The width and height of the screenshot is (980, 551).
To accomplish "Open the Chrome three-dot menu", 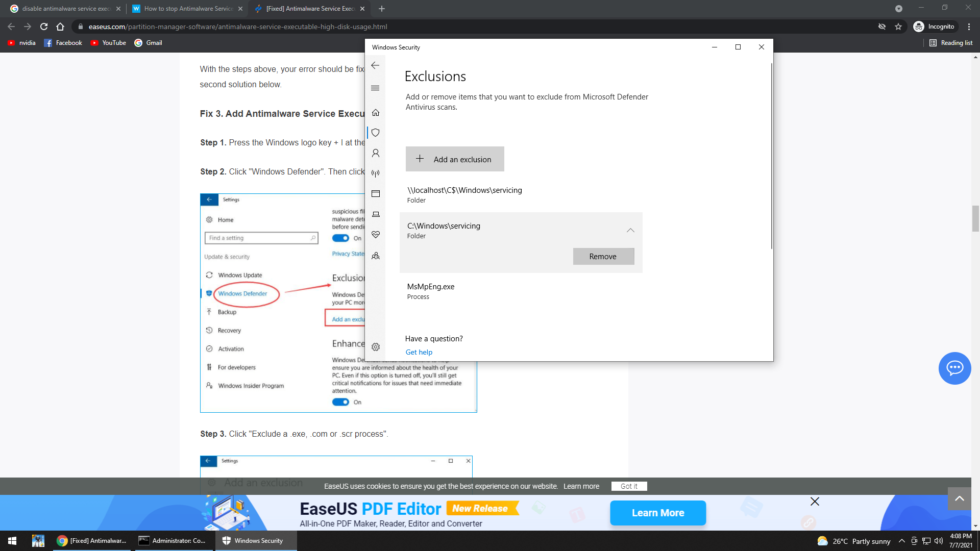I will (x=969, y=27).
